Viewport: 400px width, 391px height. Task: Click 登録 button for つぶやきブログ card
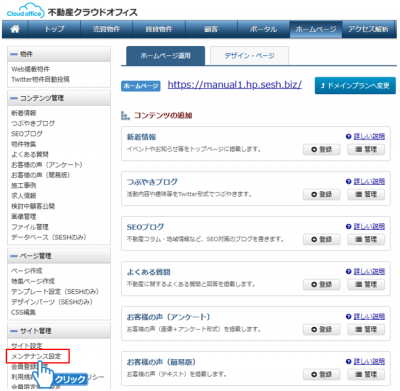point(322,194)
